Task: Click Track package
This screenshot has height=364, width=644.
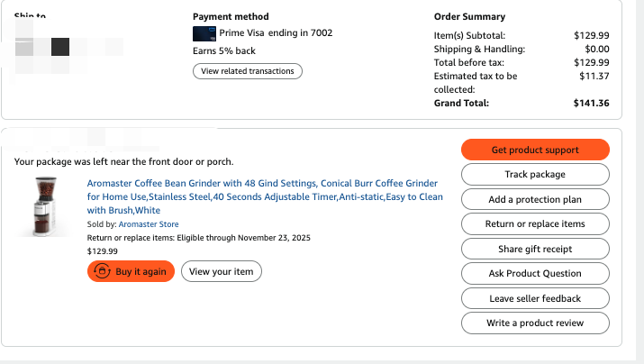Action: (535, 174)
